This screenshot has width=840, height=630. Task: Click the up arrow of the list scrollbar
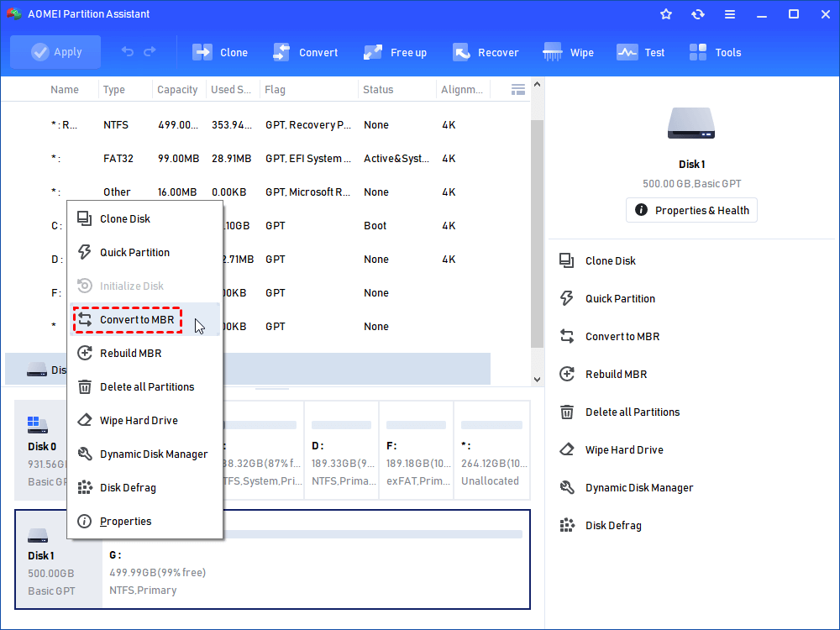click(x=537, y=85)
